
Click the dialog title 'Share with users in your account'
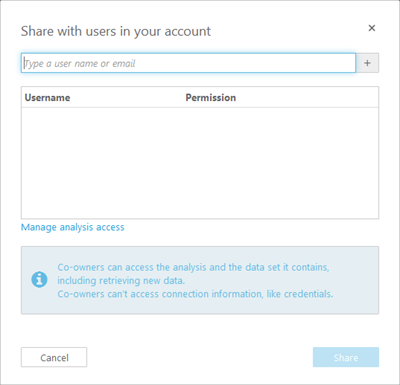[x=116, y=32]
